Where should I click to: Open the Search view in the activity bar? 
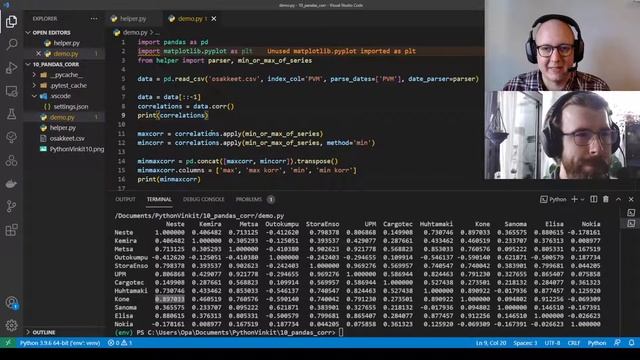pos(11,44)
